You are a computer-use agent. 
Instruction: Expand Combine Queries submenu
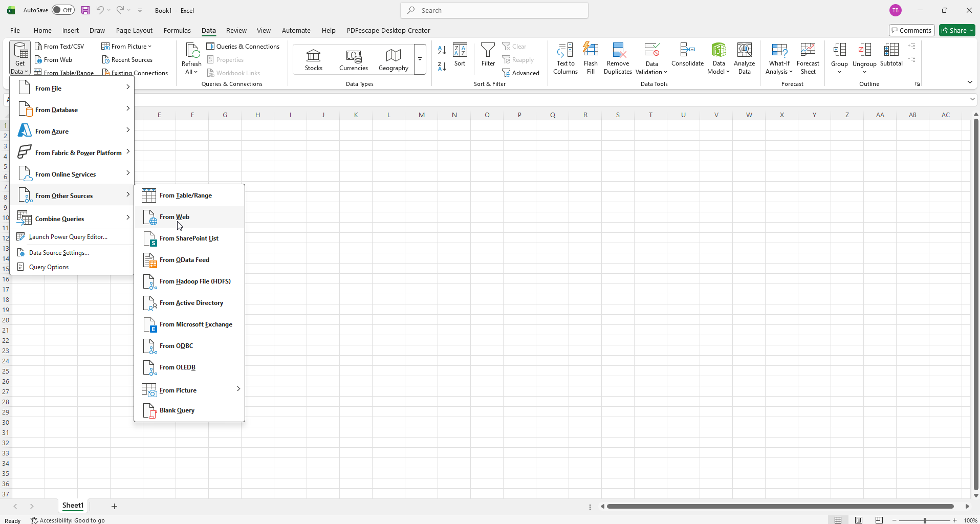pos(72,219)
